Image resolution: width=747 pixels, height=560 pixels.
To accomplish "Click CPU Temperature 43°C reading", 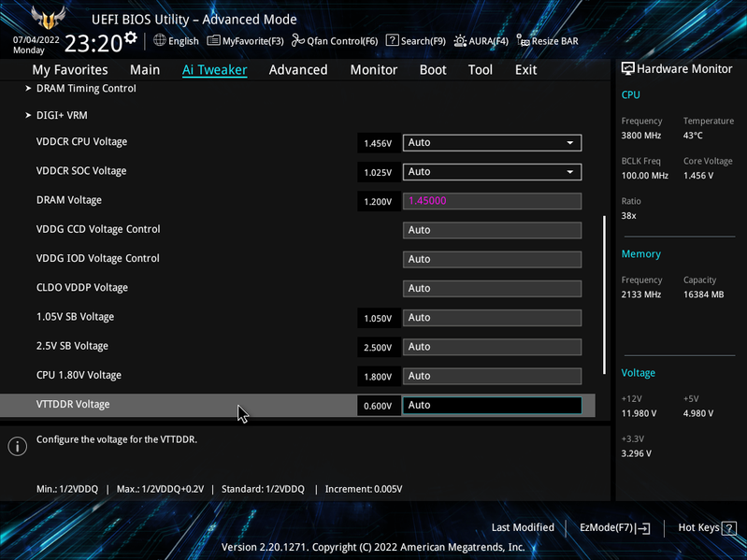I will tap(693, 136).
